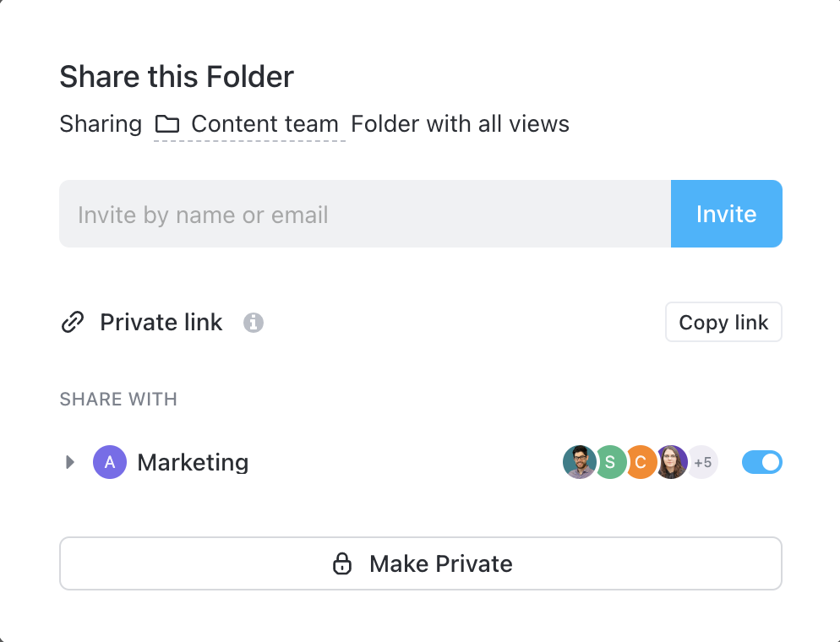Screen dimensions: 840x642
Task: Focus the Invite by name or email field
Action: click(x=365, y=214)
